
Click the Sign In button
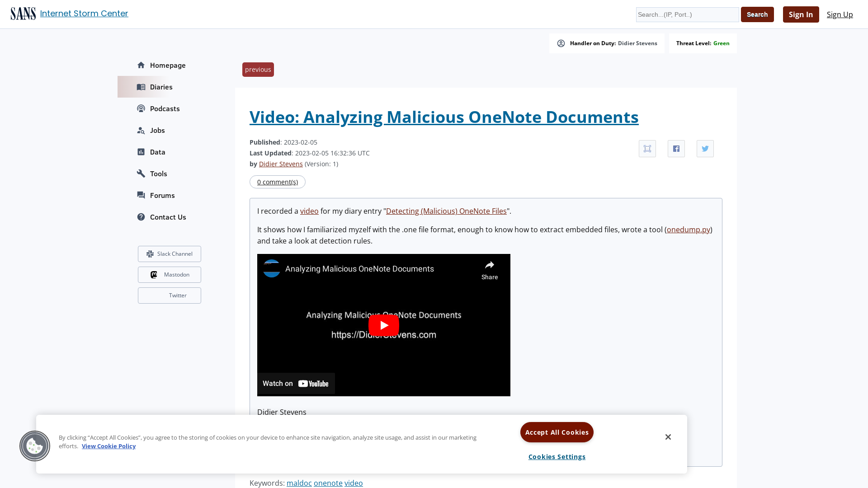coord(801,14)
